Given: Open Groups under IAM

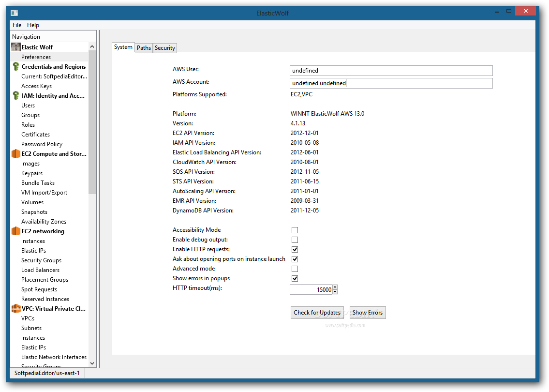Looking at the screenshot, I should (30, 115).
